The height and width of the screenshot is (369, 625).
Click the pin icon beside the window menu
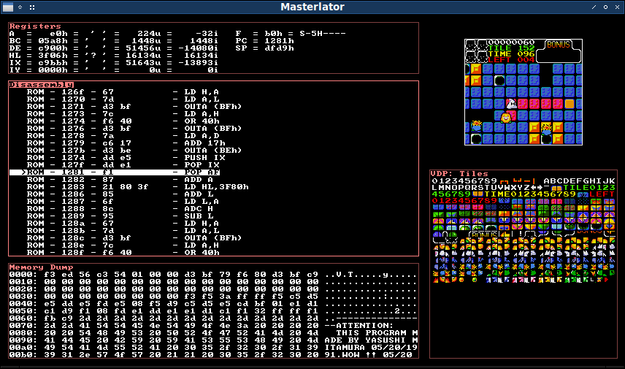[20, 7]
